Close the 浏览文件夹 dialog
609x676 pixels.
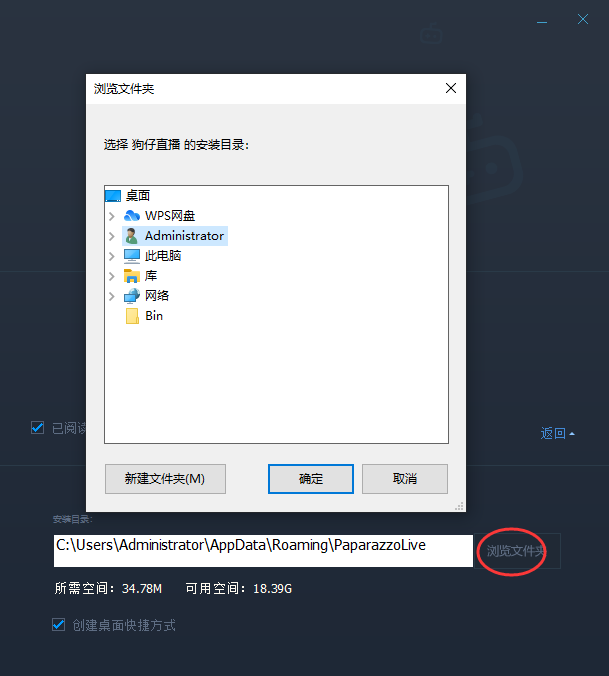[451, 88]
